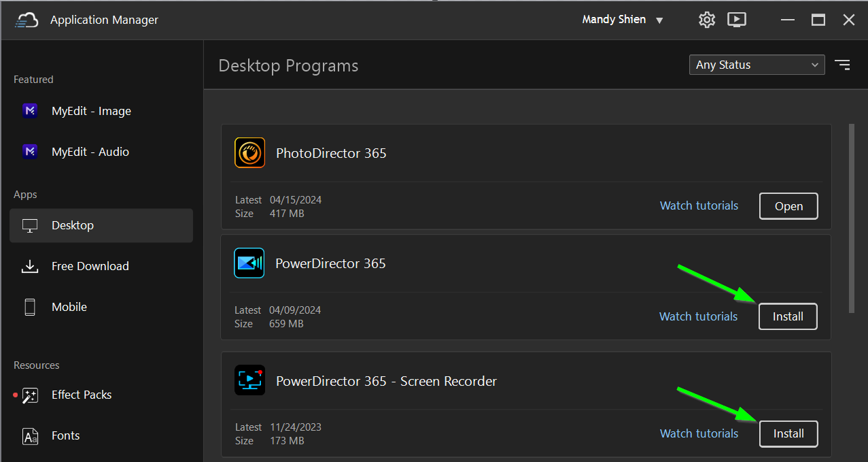Click the vertical scrollbar in program list
This screenshot has height=462, width=868.
852,218
